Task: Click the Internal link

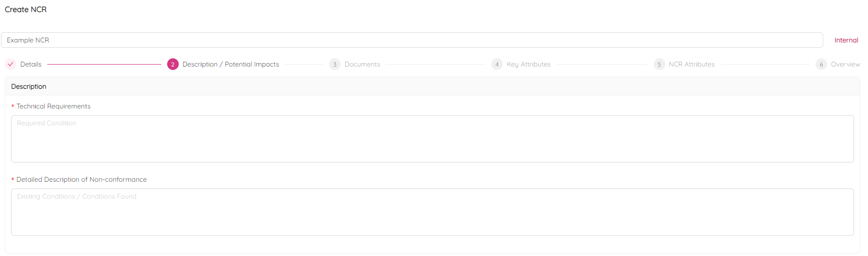Action: tap(846, 40)
